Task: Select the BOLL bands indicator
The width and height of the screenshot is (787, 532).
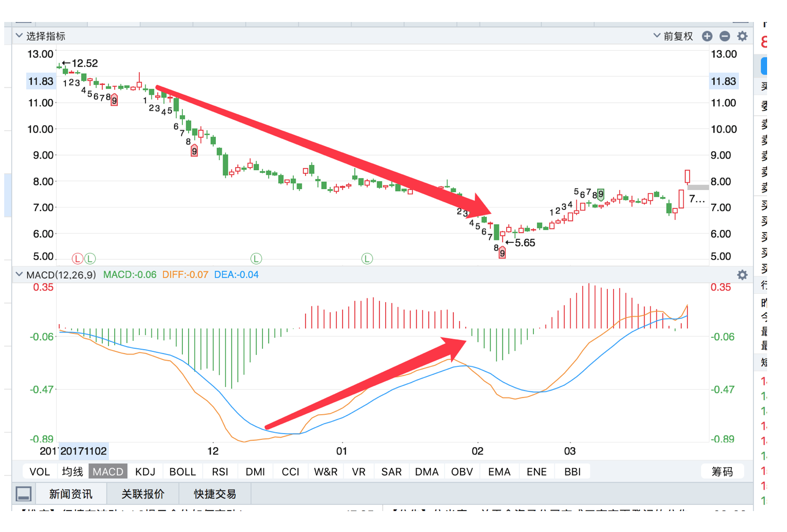Action: pos(182,471)
